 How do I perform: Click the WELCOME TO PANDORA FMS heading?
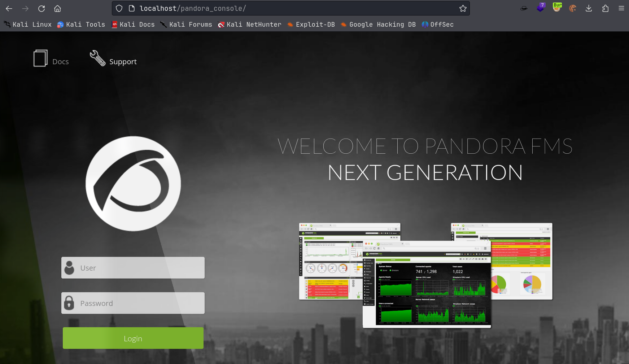425,146
